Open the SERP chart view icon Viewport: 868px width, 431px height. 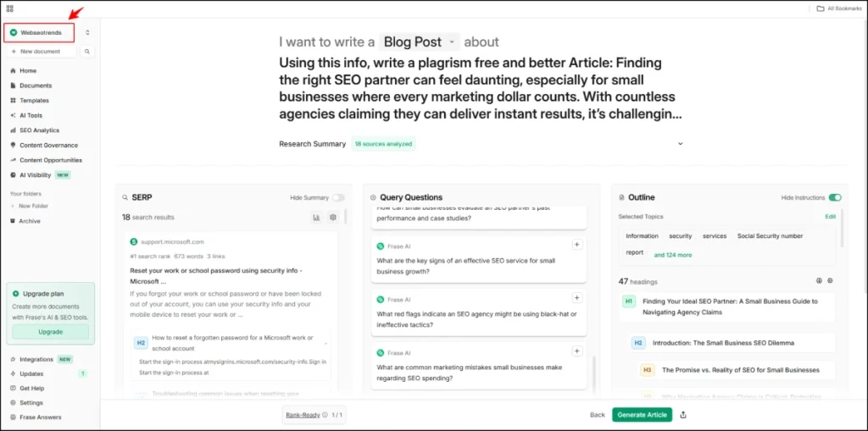[317, 218]
